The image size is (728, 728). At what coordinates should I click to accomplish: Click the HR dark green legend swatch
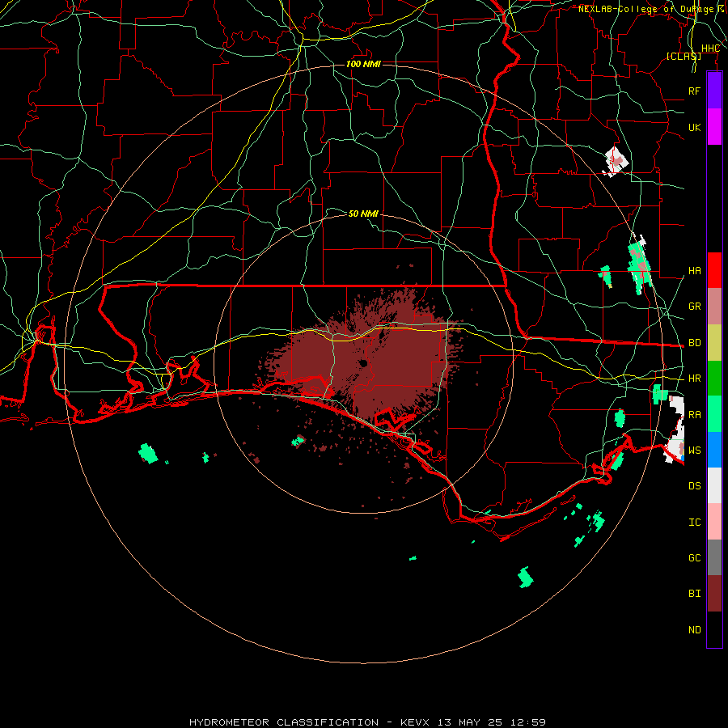[x=714, y=379]
